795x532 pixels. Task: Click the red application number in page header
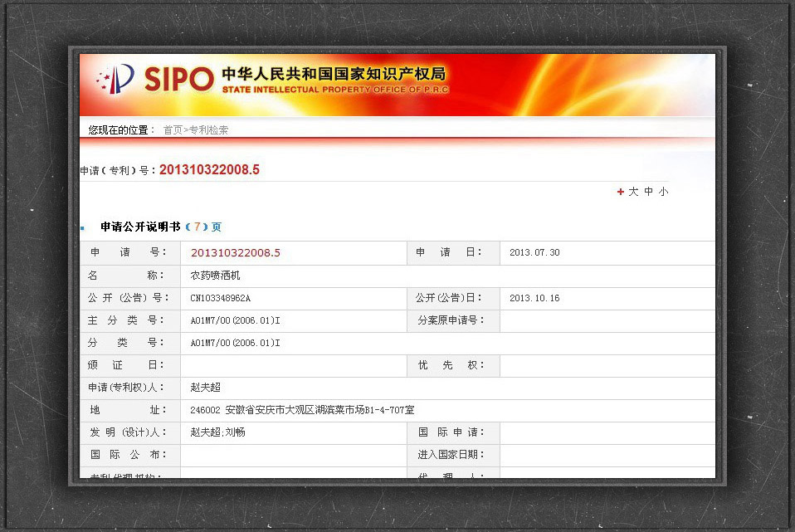[209, 170]
